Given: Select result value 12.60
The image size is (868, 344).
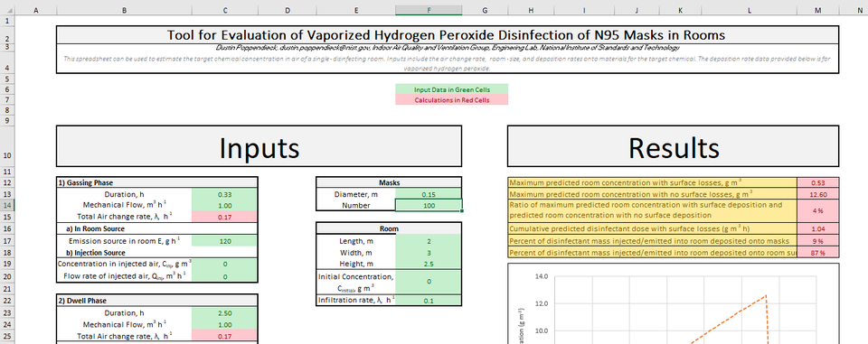Looking at the screenshot, I should (817, 194).
